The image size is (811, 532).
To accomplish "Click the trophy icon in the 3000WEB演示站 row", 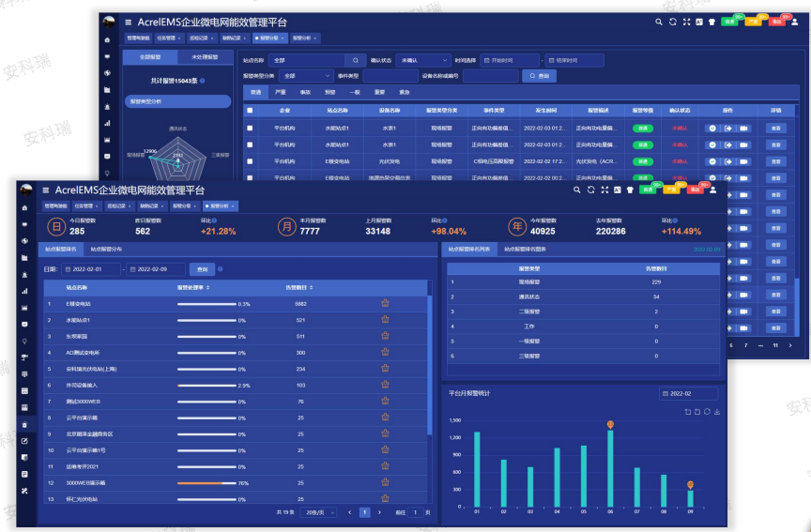I will (386, 482).
